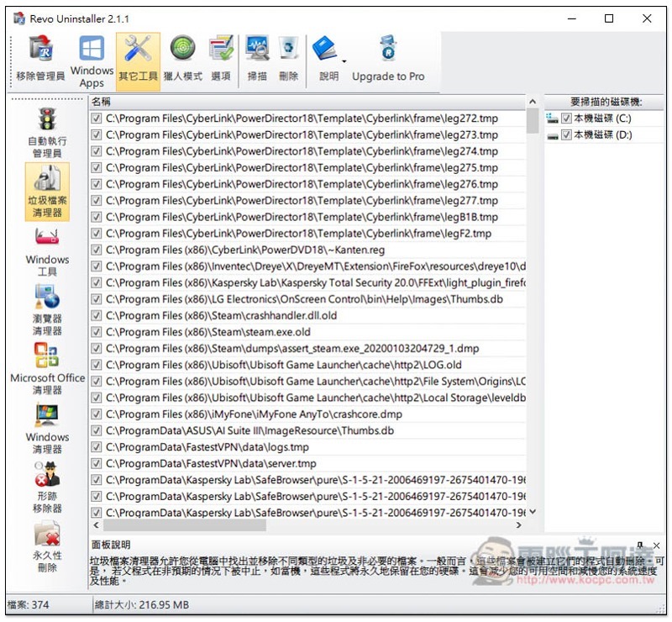Open the 選項 options icon

click(221, 59)
